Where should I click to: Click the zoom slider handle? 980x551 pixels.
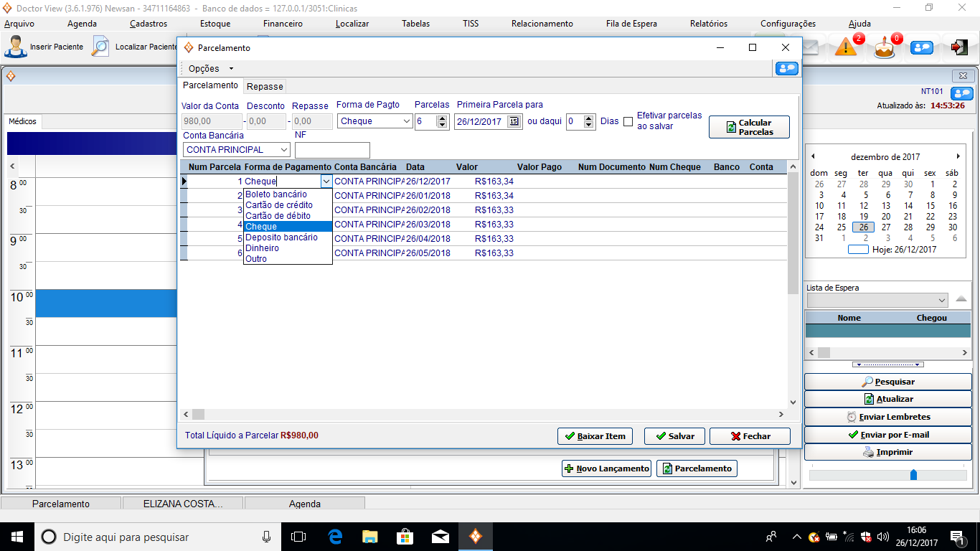pos(913,474)
